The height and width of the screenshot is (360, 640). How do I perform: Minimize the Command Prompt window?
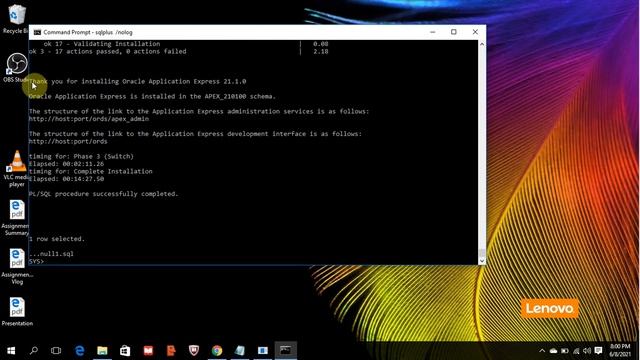tap(433, 32)
